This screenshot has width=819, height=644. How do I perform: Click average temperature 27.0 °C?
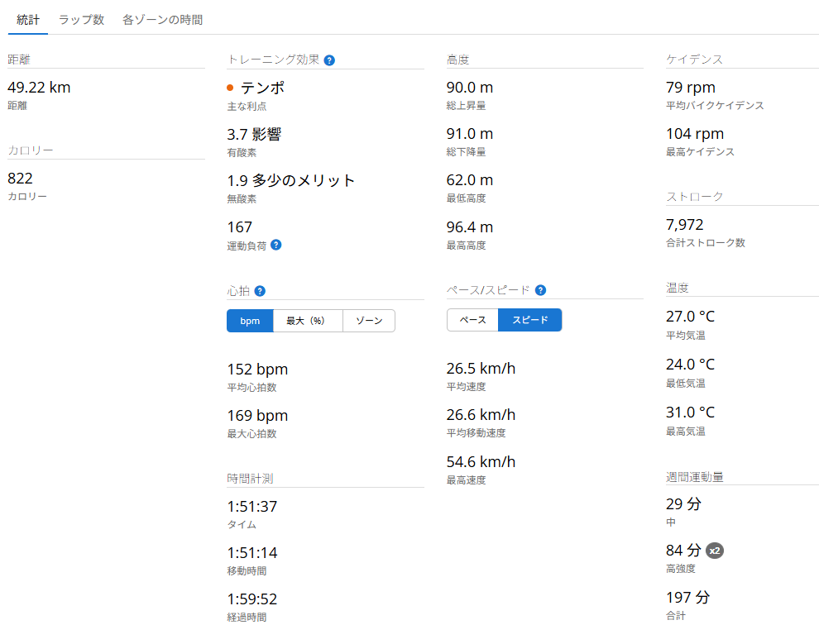[690, 317]
